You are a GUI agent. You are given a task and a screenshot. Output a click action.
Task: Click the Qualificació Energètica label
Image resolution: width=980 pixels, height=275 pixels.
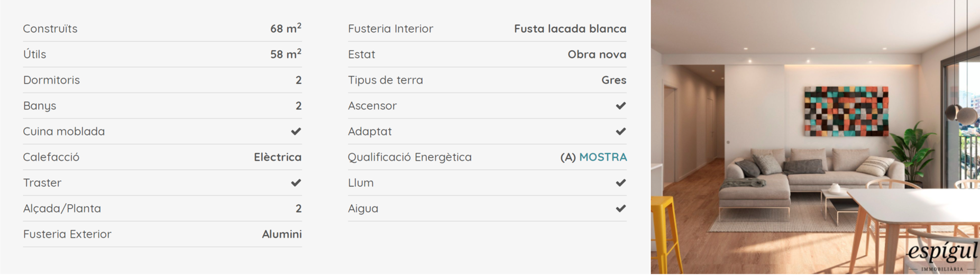point(410,157)
